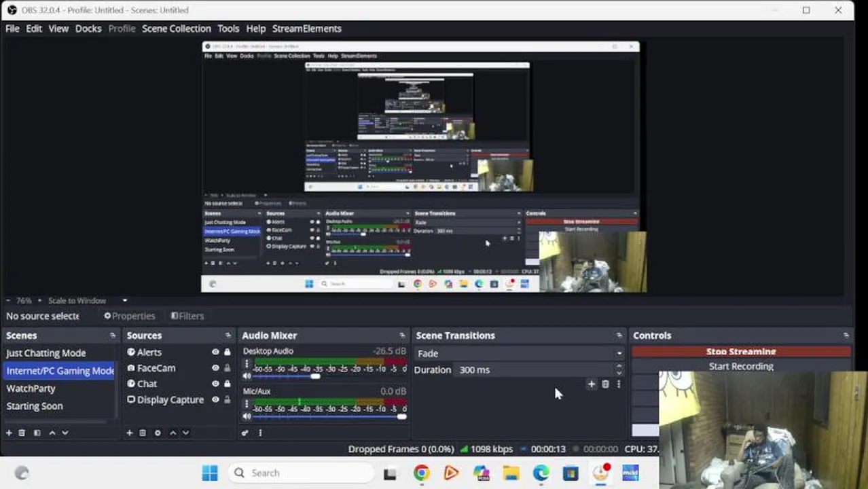Viewport: 868px width, 489px height.
Task: Open advanced audio properties in Audio Mixer toolbar
Action: click(245, 433)
